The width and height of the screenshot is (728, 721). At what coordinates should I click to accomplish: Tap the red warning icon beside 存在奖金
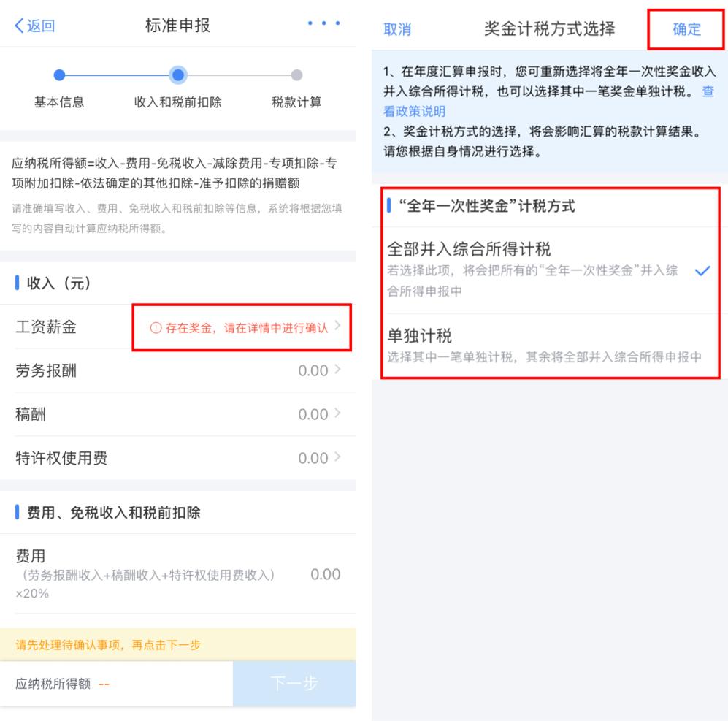[x=156, y=328]
